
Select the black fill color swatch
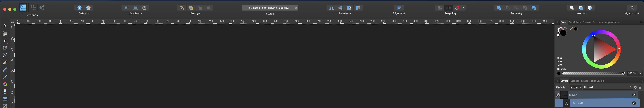[563, 33]
